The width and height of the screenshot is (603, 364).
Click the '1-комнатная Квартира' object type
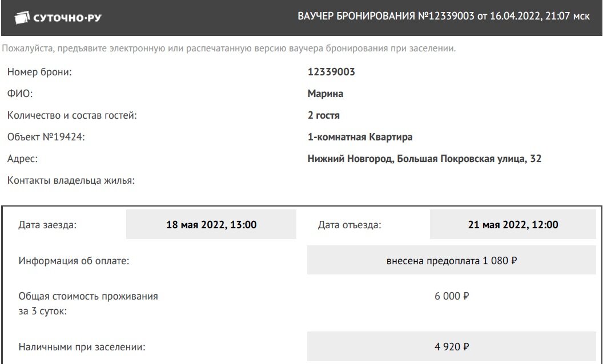(360, 137)
